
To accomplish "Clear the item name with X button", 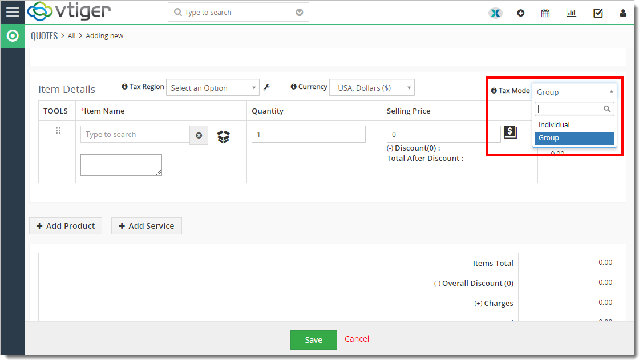I will pos(199,135).
